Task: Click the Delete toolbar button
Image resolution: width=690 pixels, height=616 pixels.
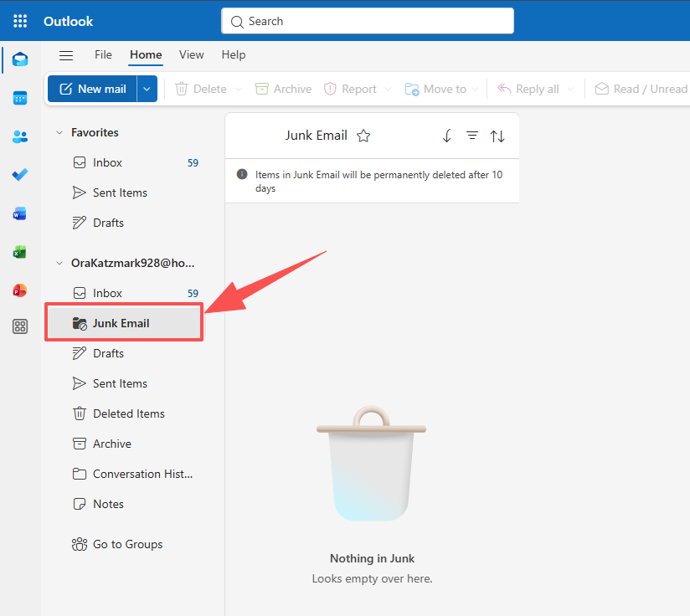Action: coord(201,90)
